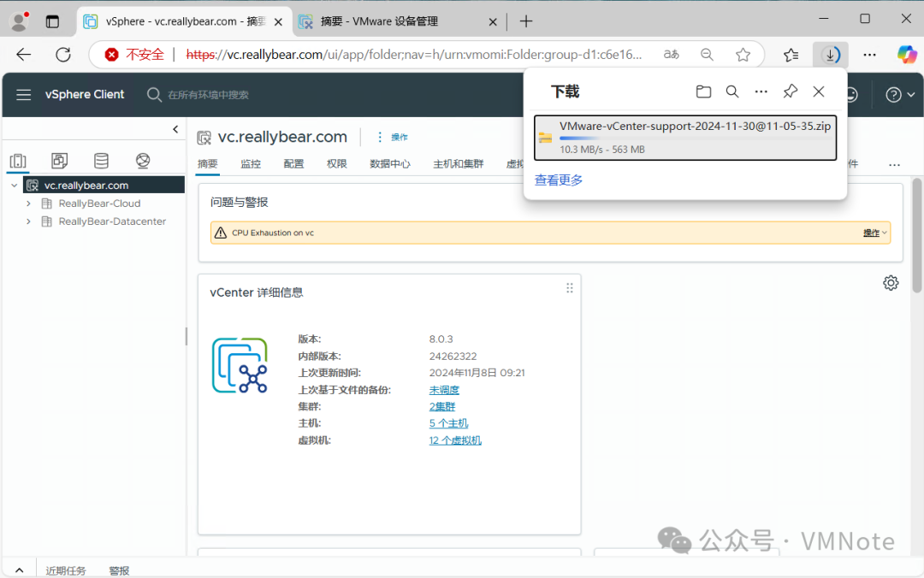Open a new browser tab
The width and height of the screenshot is (924, 578).
point(526,21)
